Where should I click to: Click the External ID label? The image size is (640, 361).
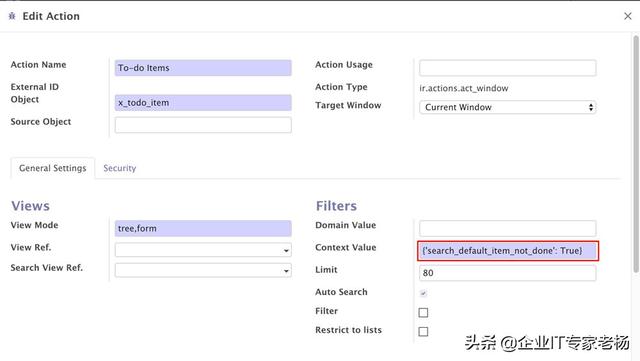tap(35, 87)
